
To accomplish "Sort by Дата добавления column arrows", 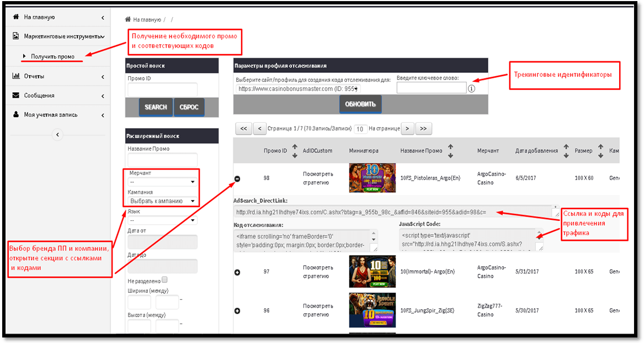I will 566,151.
